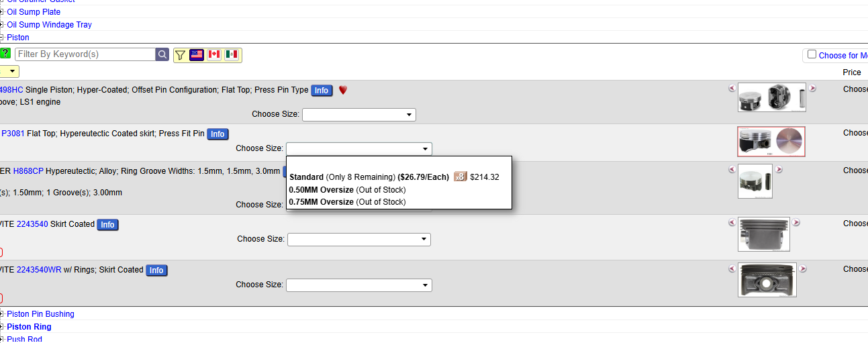Click Info button for P3081 piston
Image resolution: width=868 pixels, height=343 pixels.
click(218, 134)
